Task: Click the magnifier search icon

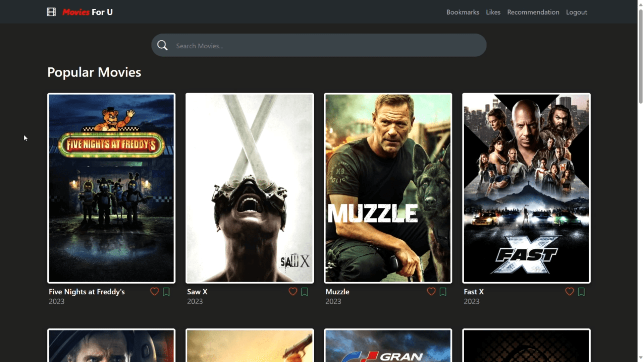Action: pyautogui.click(x=163, y=45)
